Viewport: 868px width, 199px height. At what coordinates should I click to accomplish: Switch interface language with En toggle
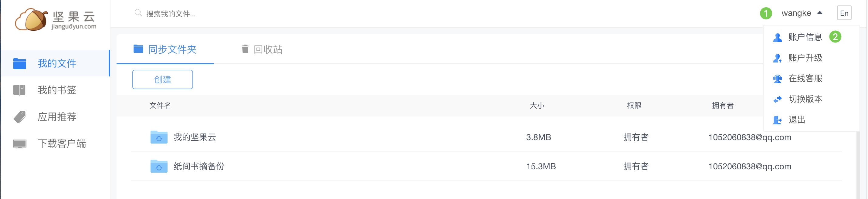pos(844,13)
